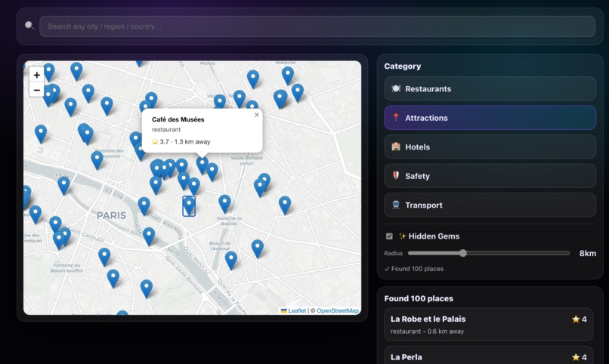Viewport: 609px width, 364px height.
Task: Click the search magnifier icon
Action: coord(29,26)
